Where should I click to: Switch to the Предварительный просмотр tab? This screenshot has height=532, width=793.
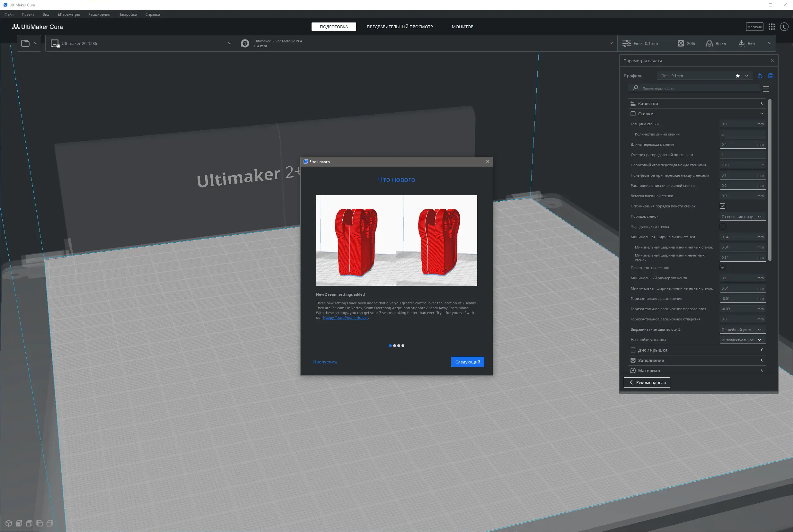pos(399,27)
